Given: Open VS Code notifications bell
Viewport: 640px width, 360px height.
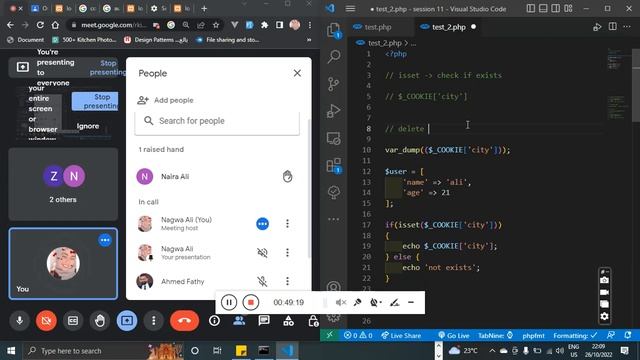Looking at the screenshot, I should 628,335.
